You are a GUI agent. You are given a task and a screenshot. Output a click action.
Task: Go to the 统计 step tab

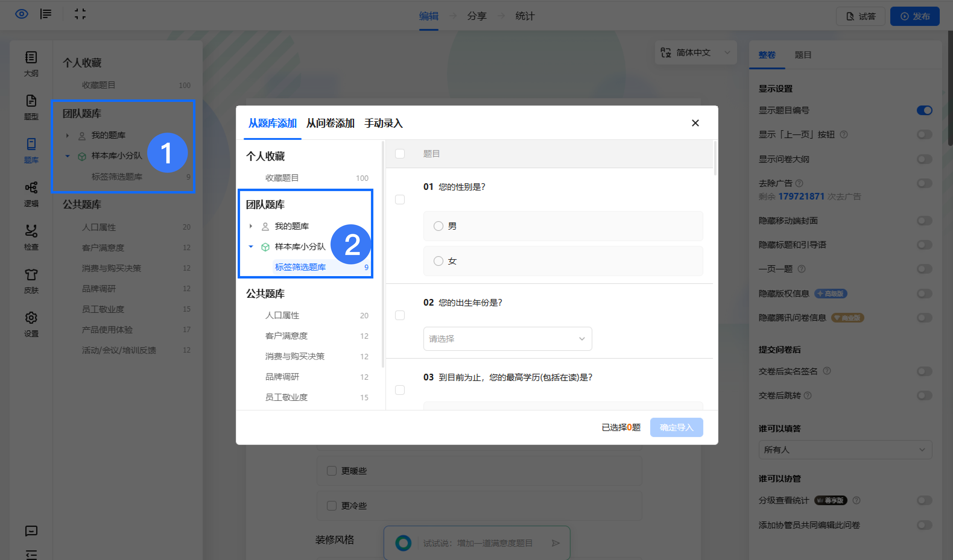click(x=525, y=16)
